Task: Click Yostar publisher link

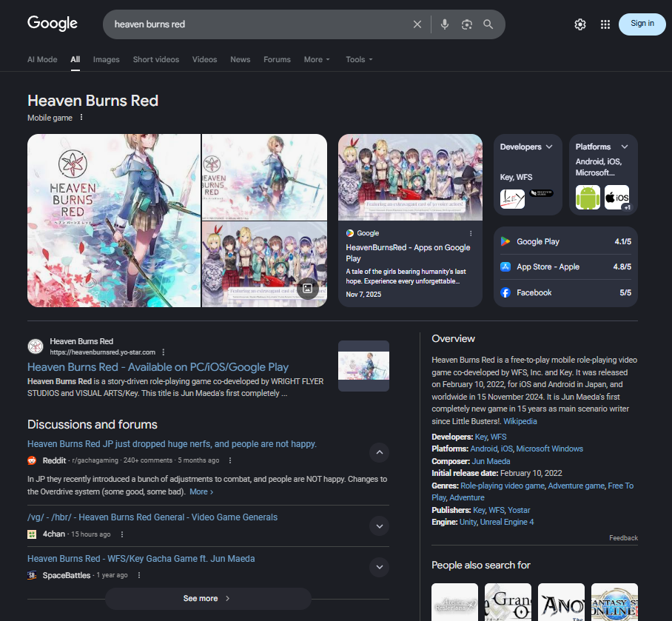Action: pyautogui.click(x=519, y=511)
